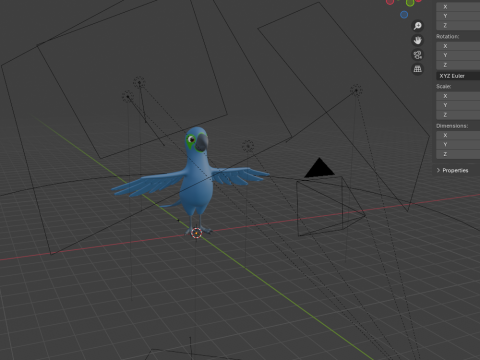Screen dimensions: 480x360
Task: Click the Location Z field above Rotation
Action: tap(458, 25)
